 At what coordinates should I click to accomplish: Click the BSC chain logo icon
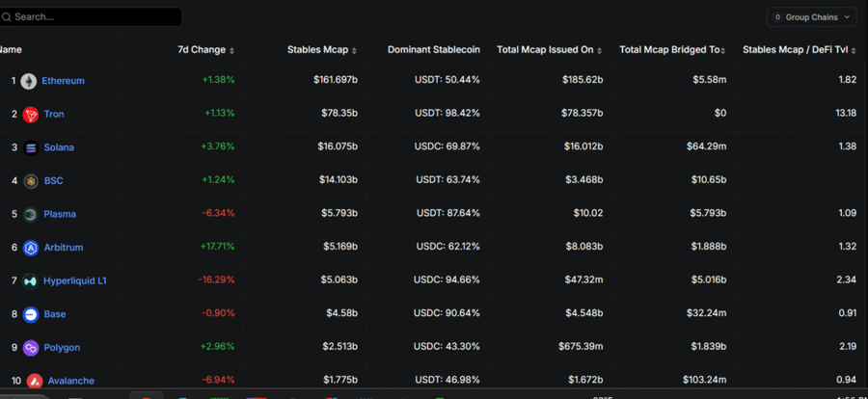coord(31,181)
